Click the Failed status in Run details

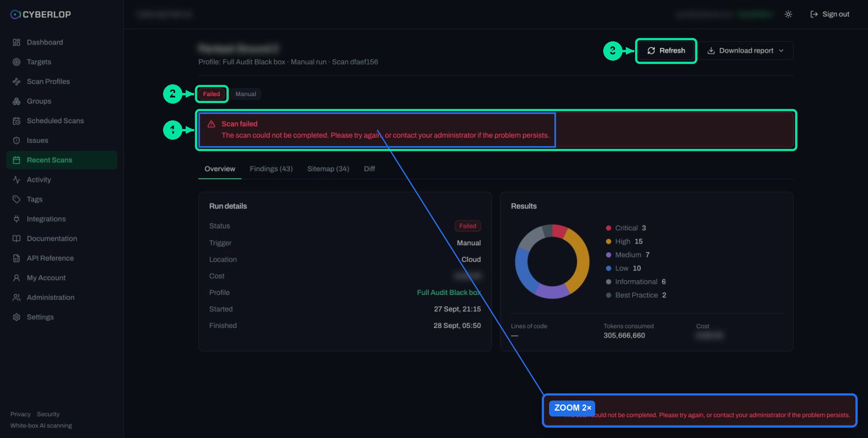467,226
